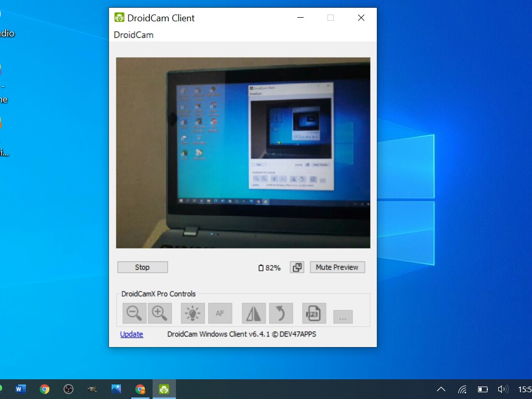Click the DroidCam Windows Client version text

tap(241, 334)
